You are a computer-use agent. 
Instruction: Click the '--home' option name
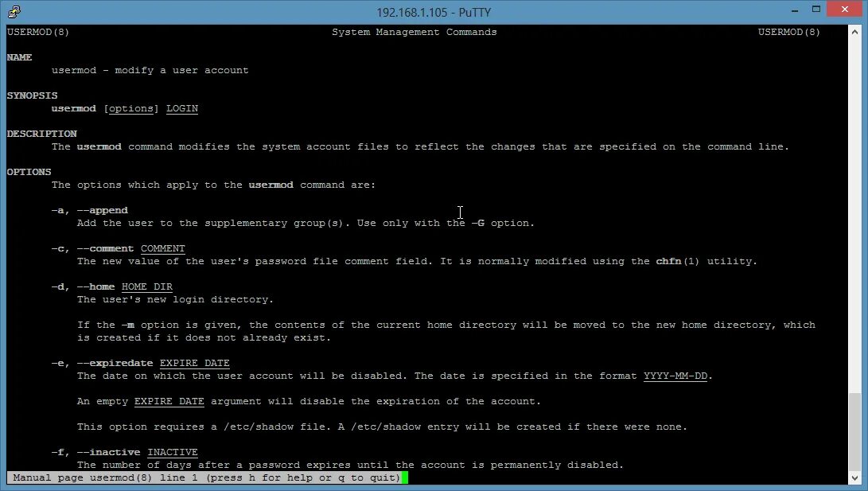[95, 286]
